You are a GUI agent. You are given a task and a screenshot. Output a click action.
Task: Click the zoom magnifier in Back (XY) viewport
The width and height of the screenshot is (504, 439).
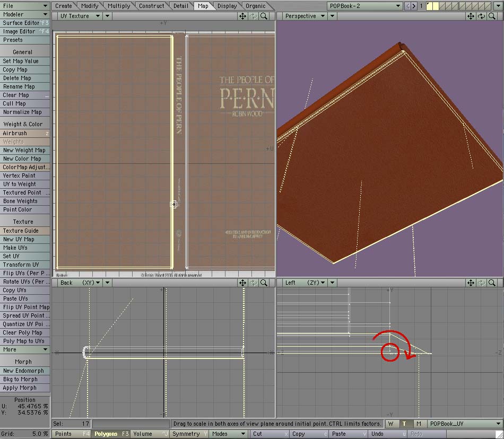pos(264,283)
